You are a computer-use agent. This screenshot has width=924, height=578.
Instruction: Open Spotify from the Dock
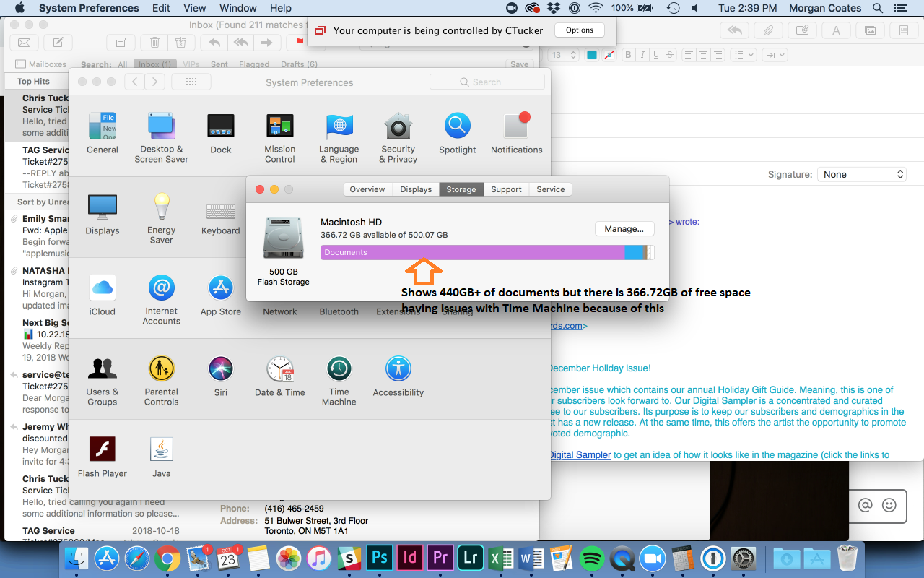tap(592, 558)
